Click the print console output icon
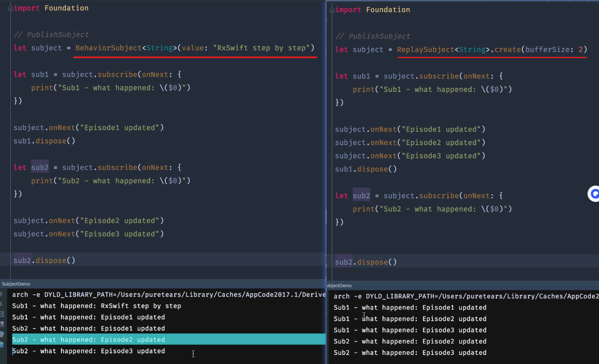The width and height of the screenshot is (599, 364). click(2, 334)
